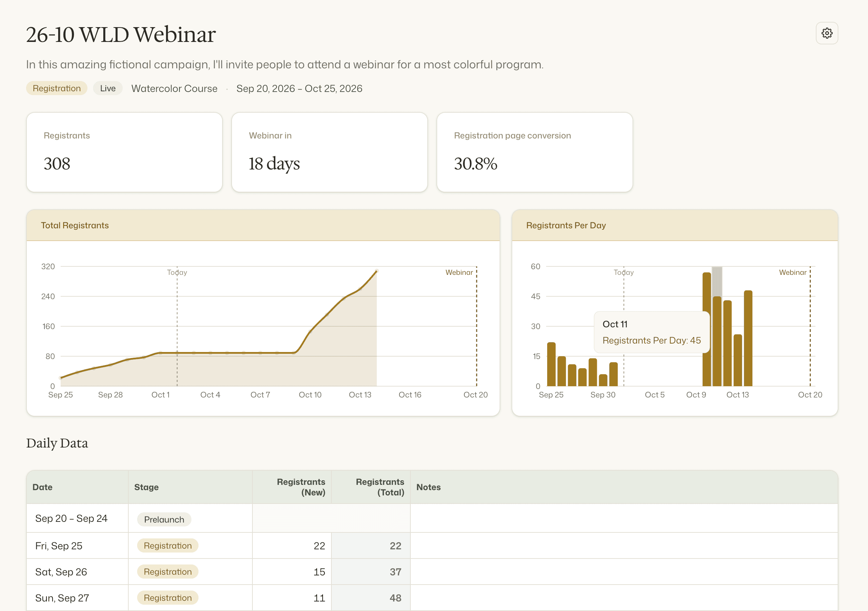Select the Sep 20 – Sep 24 row date

[72, 518]
